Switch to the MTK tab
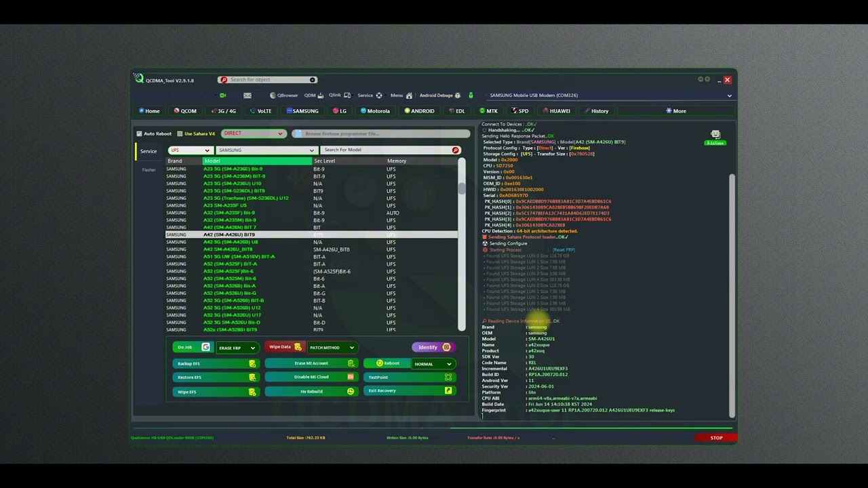This screenshot has width=868, height=488. coord(489,111)
